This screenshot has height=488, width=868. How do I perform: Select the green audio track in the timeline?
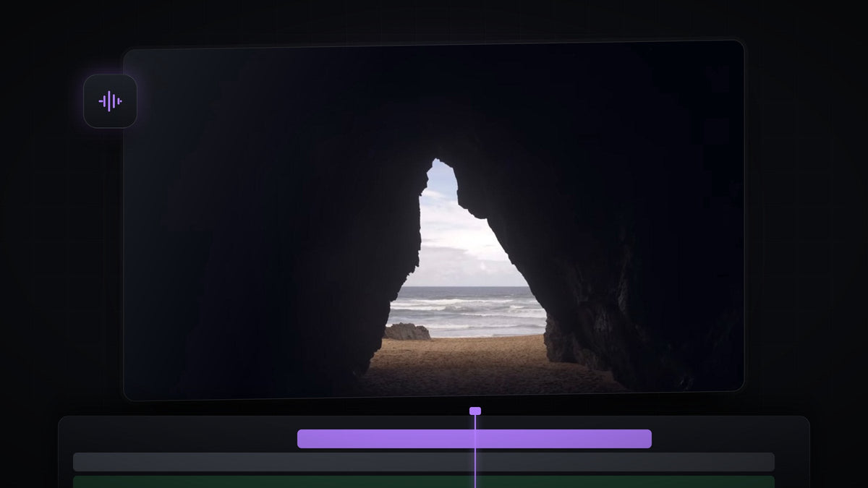click(424, 481)
